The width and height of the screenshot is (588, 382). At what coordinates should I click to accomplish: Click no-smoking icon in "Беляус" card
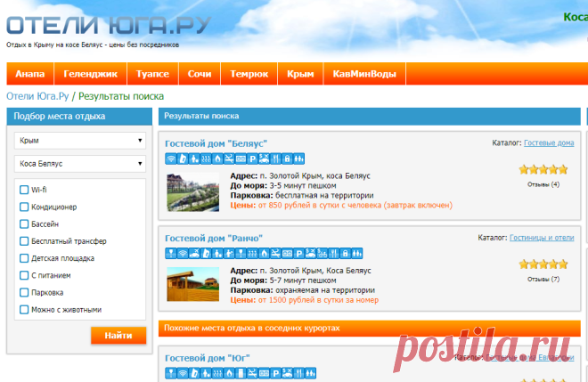click(x=229, y=158)
